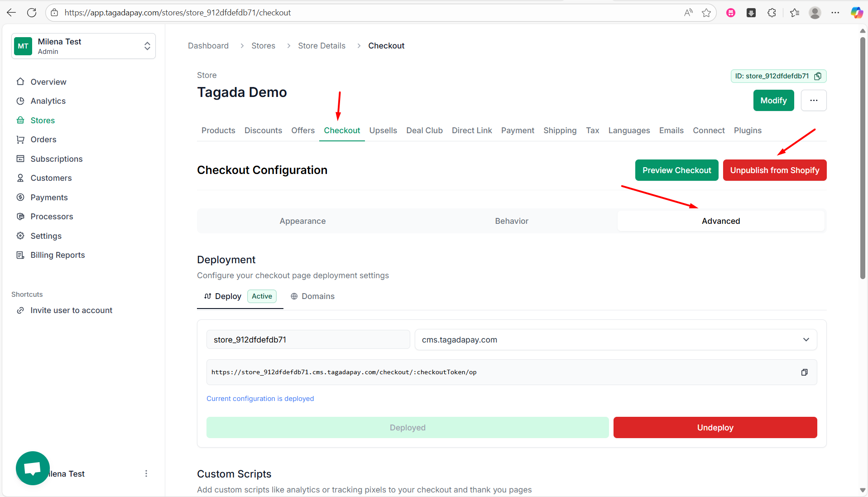This screenshot has width=868, height=497.
Task: Switch to the Products tab
Action: [x=218, y=130]
